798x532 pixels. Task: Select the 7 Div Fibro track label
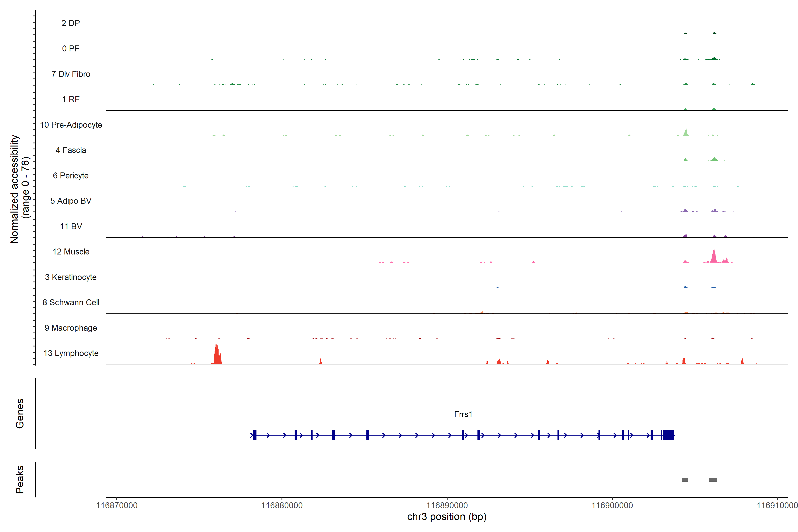(x=71, y=74)
